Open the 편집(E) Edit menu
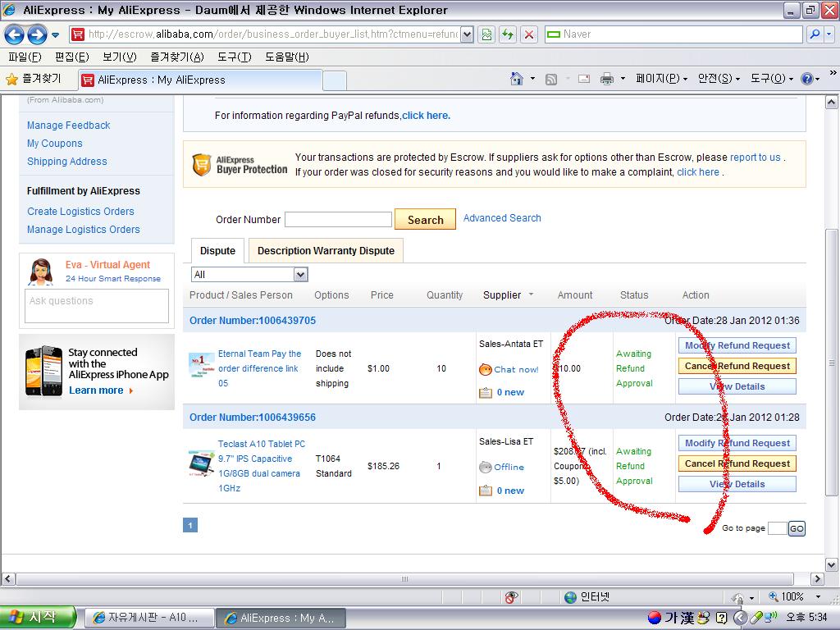This screenshot has width=840, height=630. coord(72,57)
